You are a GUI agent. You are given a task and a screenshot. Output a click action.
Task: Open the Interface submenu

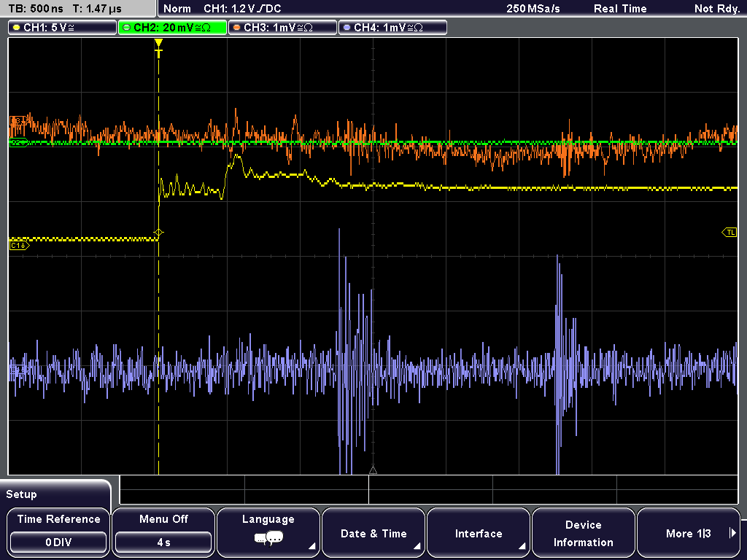point(479,532)
